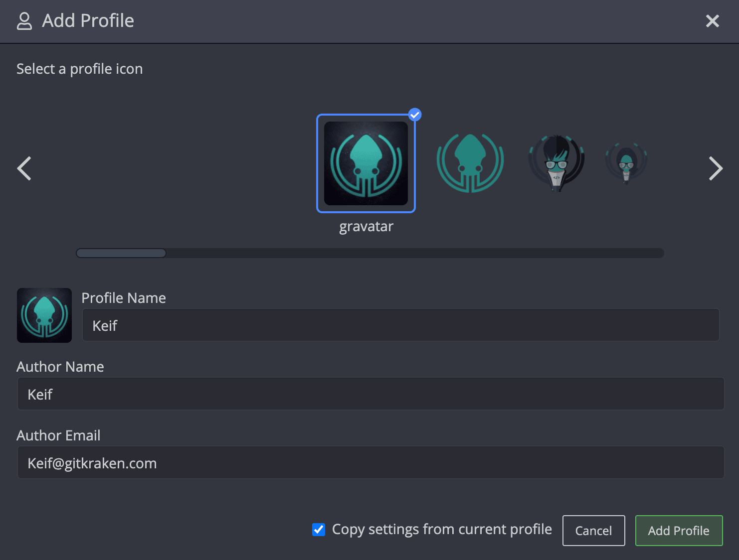Click the gravatar caption under selected icon
The width and height of the screenshot is (739, 560).
[x=366, y=227]
